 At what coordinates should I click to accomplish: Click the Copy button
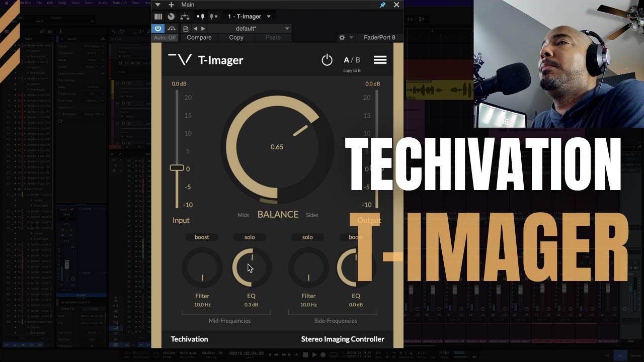coord(236,38)
